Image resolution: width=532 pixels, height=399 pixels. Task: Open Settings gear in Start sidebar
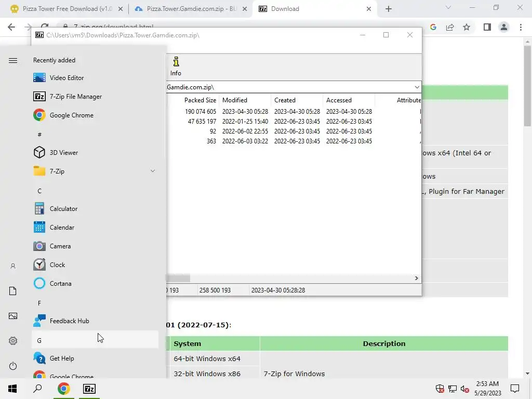[x=13, y=341]
